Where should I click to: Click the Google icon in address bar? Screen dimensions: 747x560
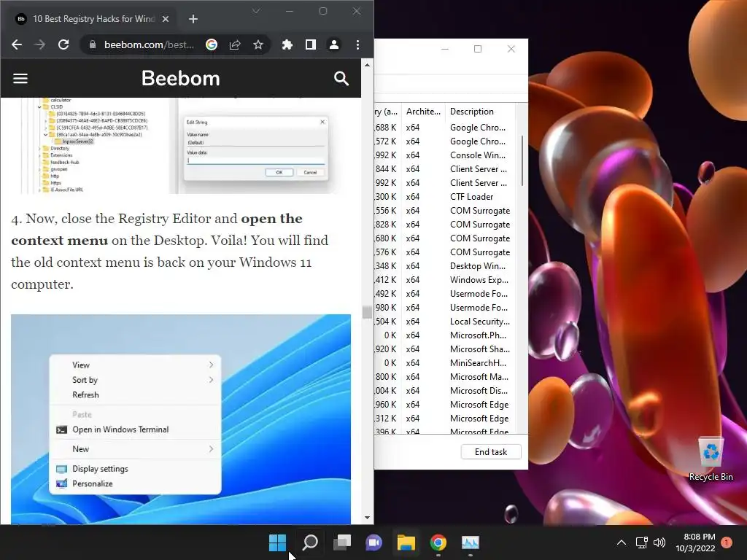click(212, 44)
